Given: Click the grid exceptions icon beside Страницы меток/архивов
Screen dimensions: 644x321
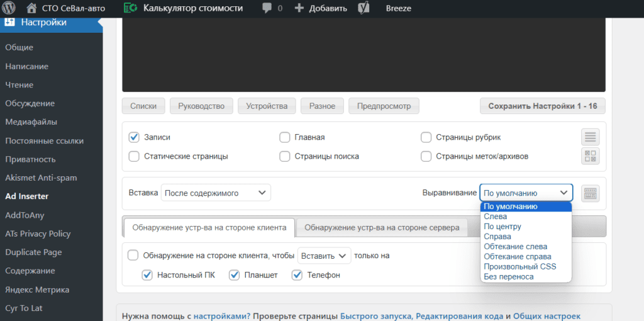Looking at the screenshot, I should 590,156.
